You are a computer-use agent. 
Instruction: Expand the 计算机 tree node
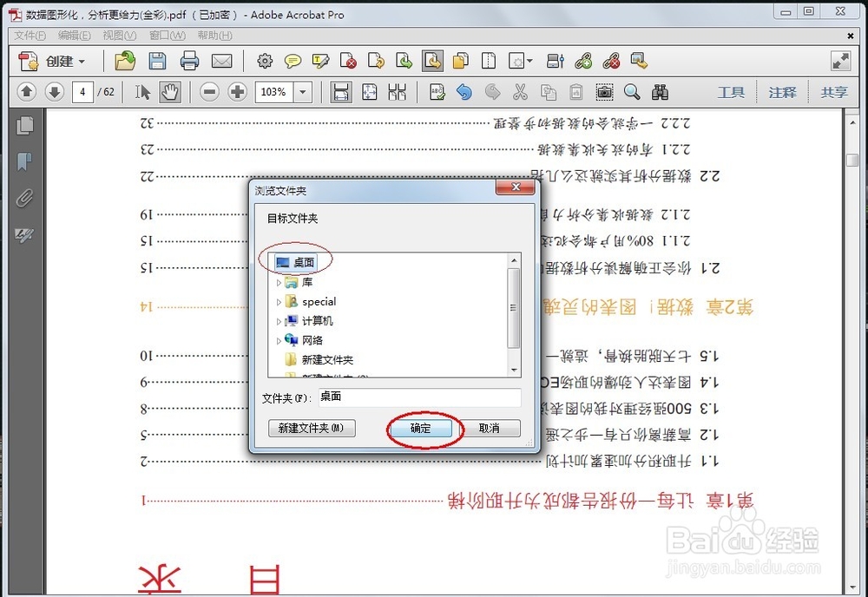coord(279,321)
